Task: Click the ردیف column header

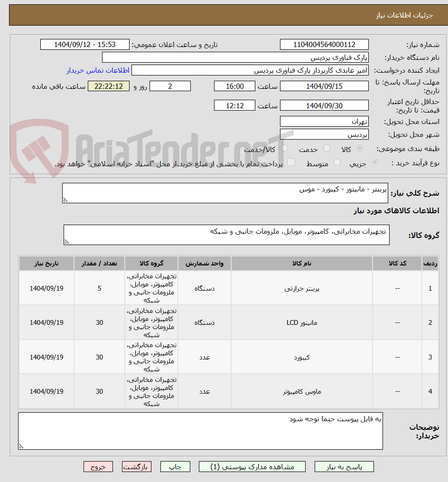Action: tap(430, 264)
